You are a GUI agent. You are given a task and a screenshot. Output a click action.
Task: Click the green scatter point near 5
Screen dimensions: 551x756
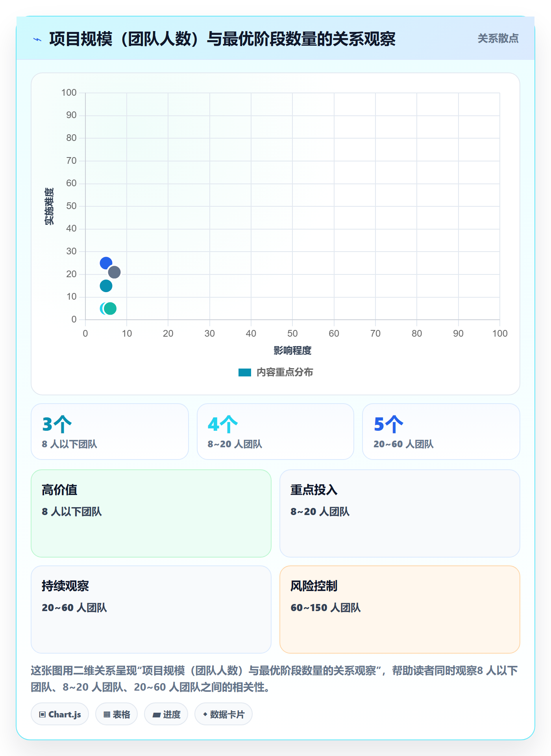point(110,308)
